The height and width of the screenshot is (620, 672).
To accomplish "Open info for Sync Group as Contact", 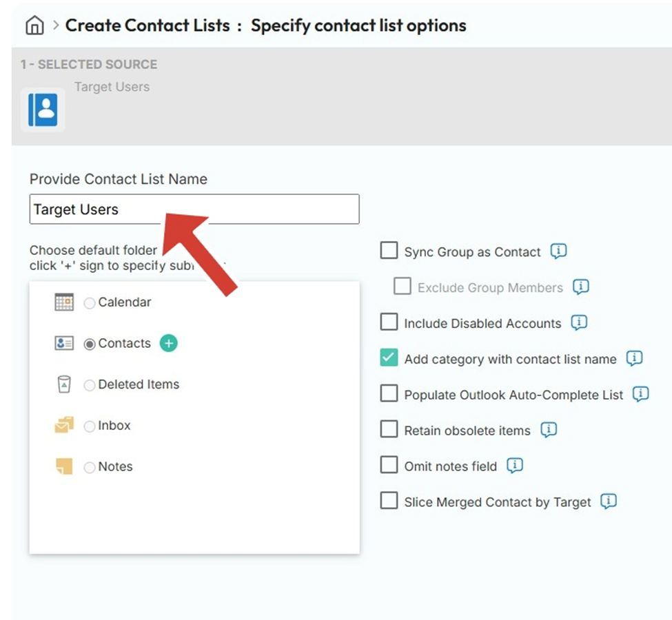I will pos(558,251).
